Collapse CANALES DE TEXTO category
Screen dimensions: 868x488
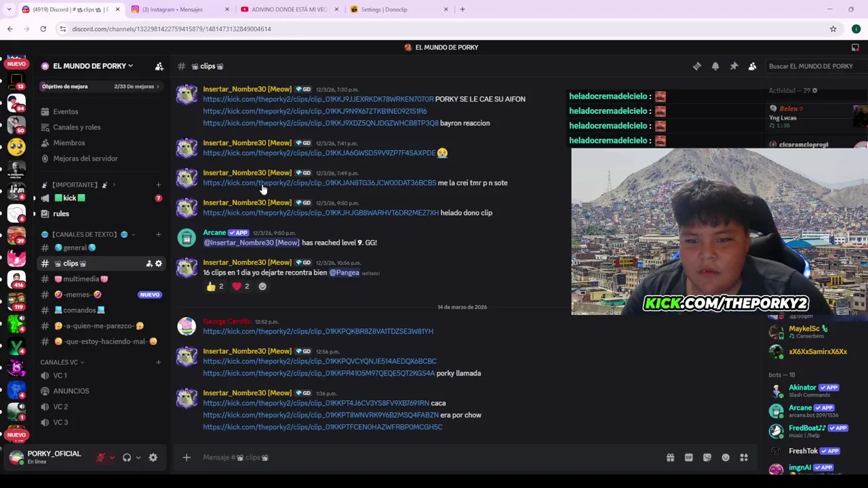pos(87,235)
